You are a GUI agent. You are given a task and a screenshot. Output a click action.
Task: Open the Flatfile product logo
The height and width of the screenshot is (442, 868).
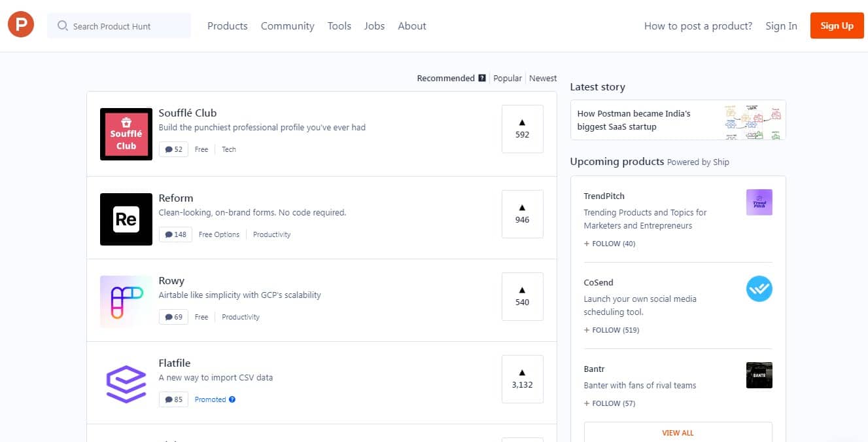[x=126, y=384]
